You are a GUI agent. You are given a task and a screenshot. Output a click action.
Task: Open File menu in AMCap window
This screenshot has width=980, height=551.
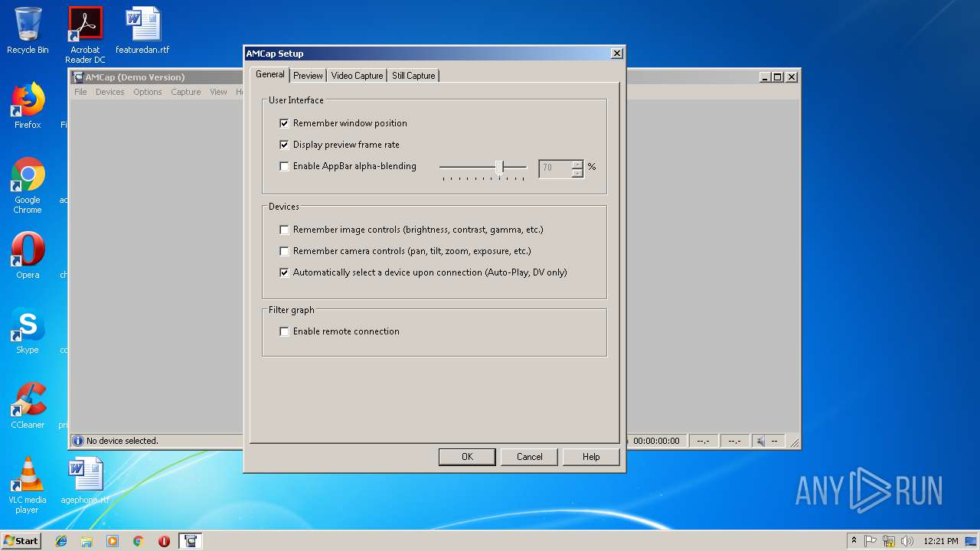pyautogui.click(x=80, y=92)
